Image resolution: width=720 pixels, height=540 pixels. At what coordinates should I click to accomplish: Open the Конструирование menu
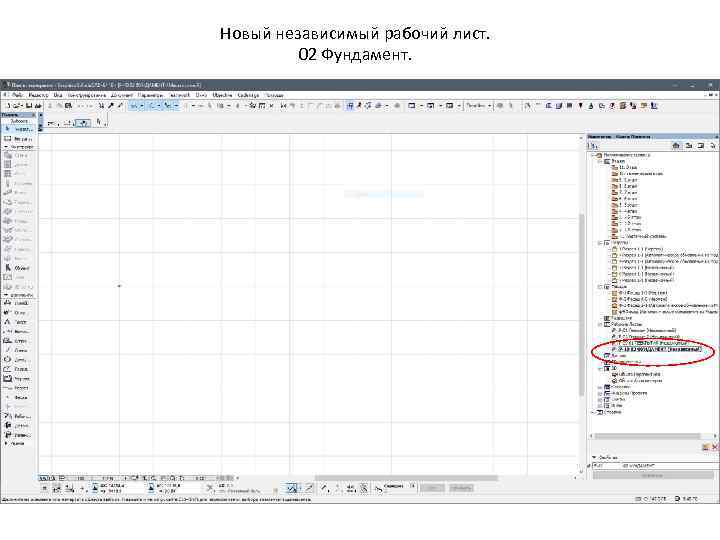coord(87,95)
